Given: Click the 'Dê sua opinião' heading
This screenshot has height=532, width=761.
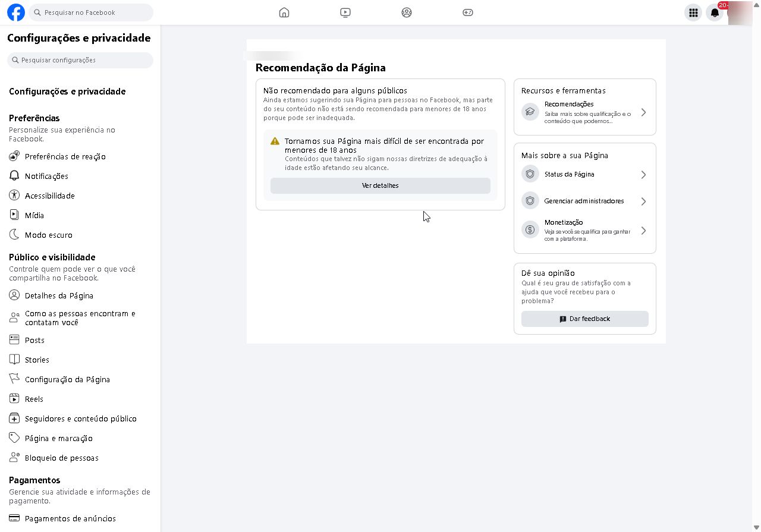Looking at the screenshot, I should pos(548,273).
